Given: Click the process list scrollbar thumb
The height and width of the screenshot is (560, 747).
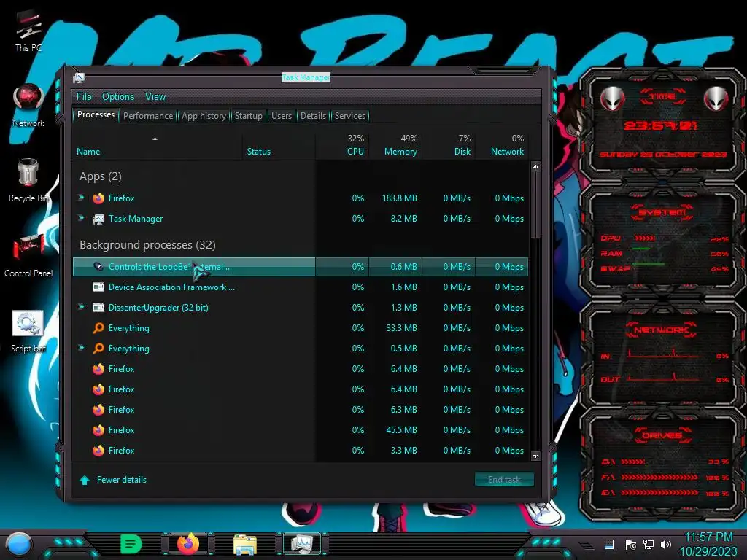Looking at the screenshot, I should (x=535, y=205).
